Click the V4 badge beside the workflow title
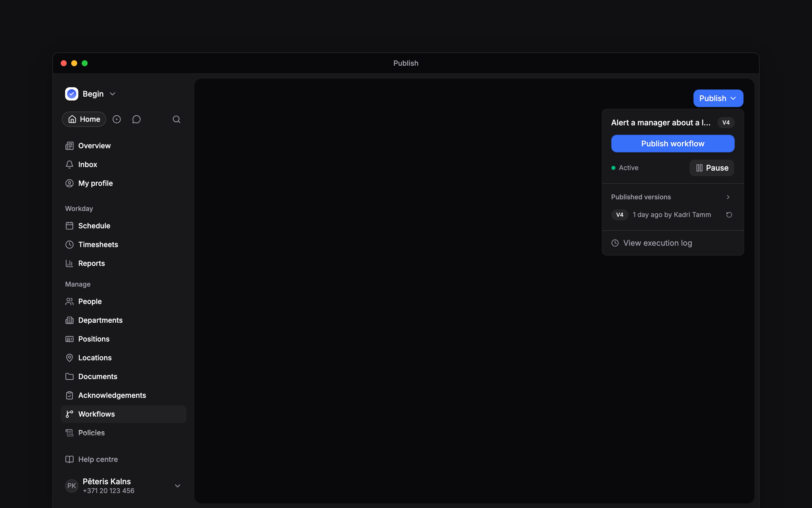 (726, 123)
